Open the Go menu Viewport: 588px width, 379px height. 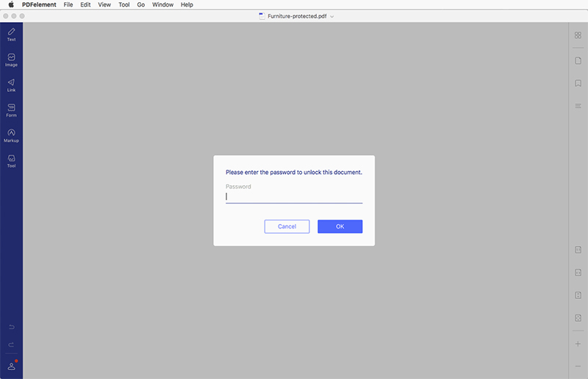click(141, 4)
